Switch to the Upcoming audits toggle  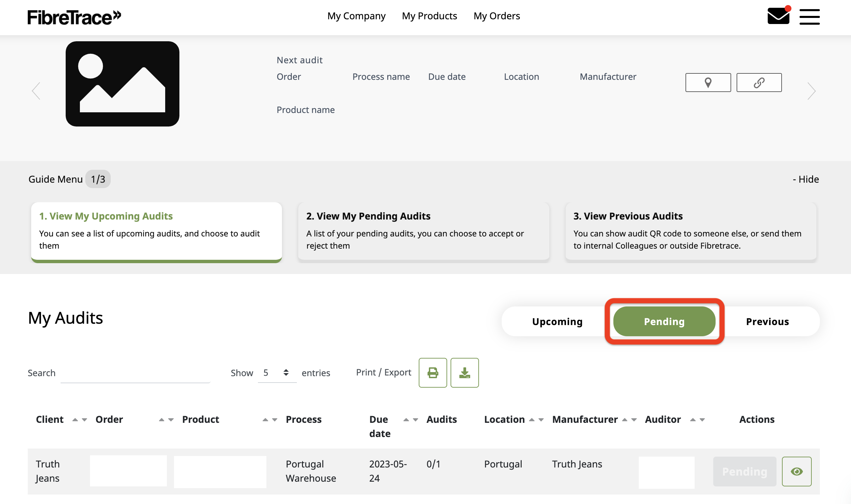point(557,321)
